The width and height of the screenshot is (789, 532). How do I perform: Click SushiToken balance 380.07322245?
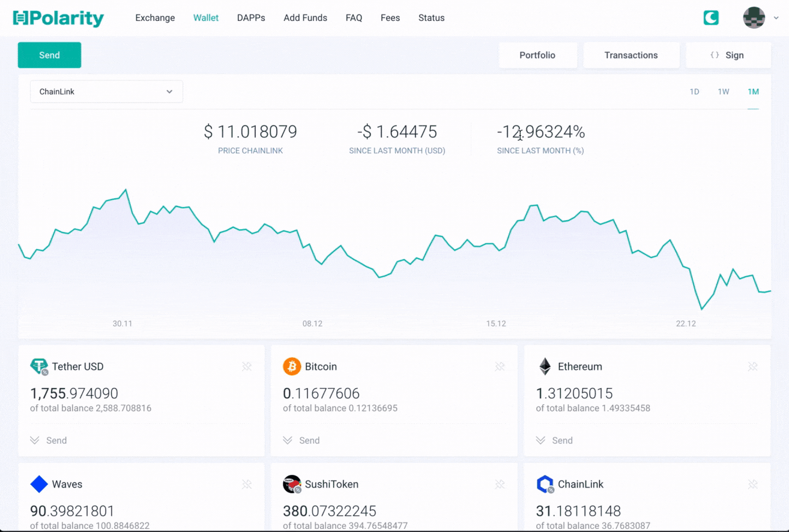click(330, 511)
